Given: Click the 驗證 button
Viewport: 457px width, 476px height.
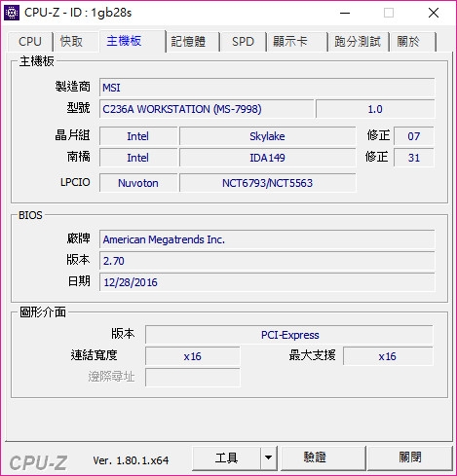Looking at the screenshot, I should pos(323,458).
